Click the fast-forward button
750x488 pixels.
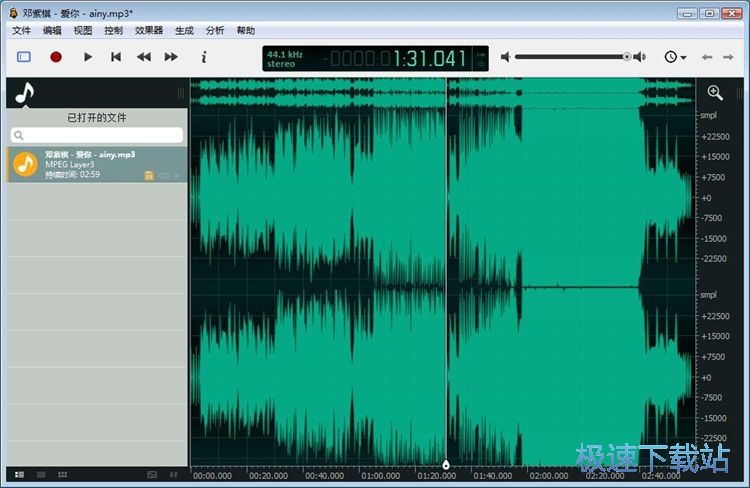pyautogui.click(x=171, y=57)
